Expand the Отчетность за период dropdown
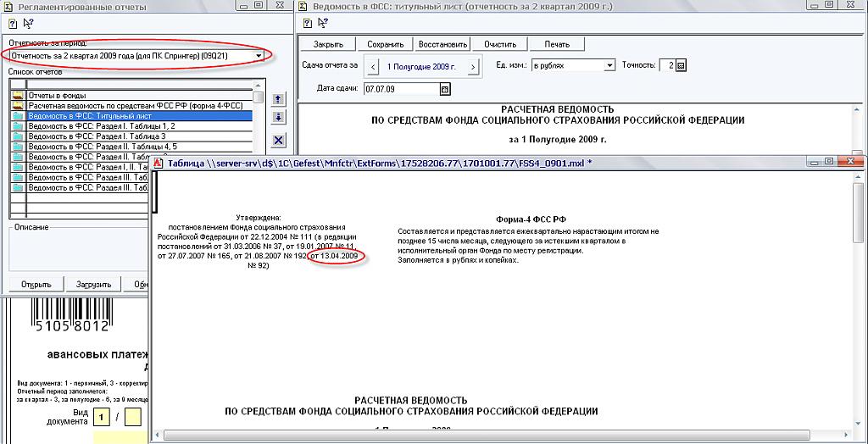The image size is (868, 444). 259,56
